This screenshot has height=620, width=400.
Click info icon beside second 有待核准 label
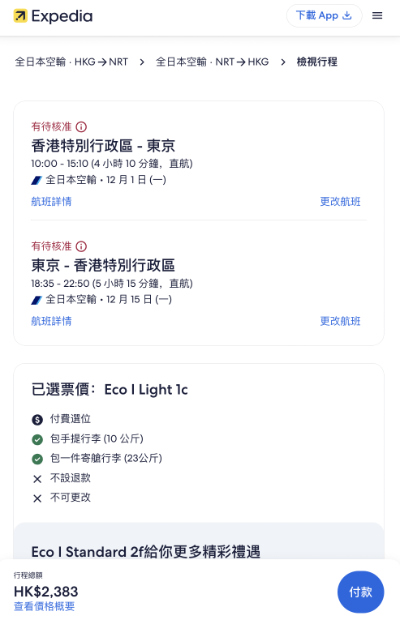81,246
